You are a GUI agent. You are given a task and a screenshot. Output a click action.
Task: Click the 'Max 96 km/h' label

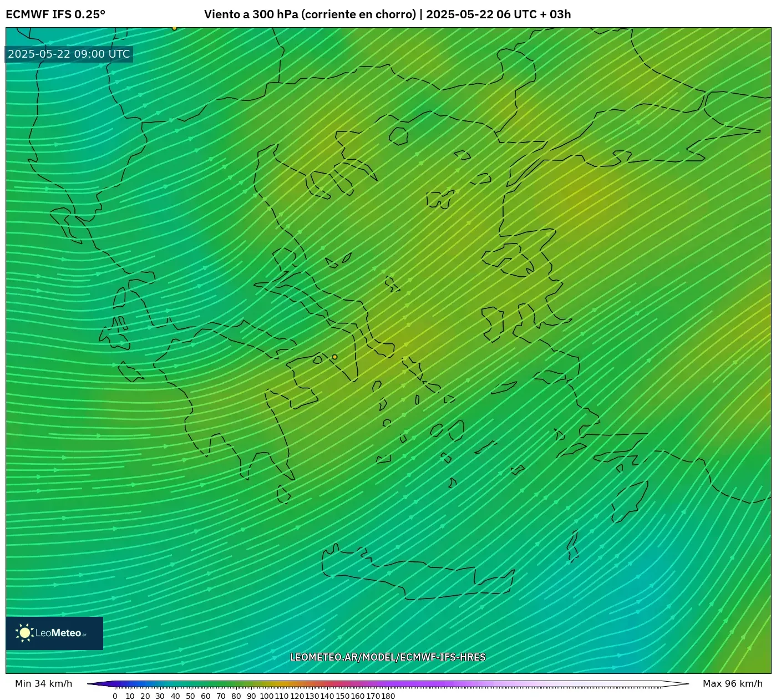tap(733, 683)
